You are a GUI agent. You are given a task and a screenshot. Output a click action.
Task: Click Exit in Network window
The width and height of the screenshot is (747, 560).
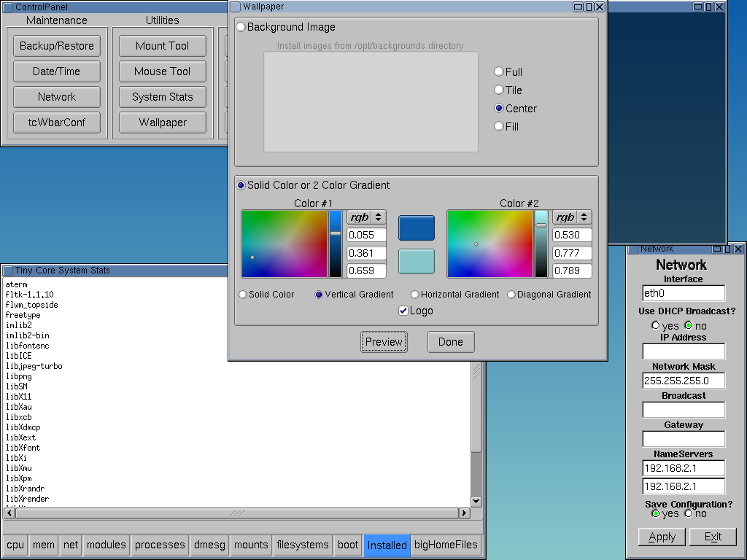713,537
